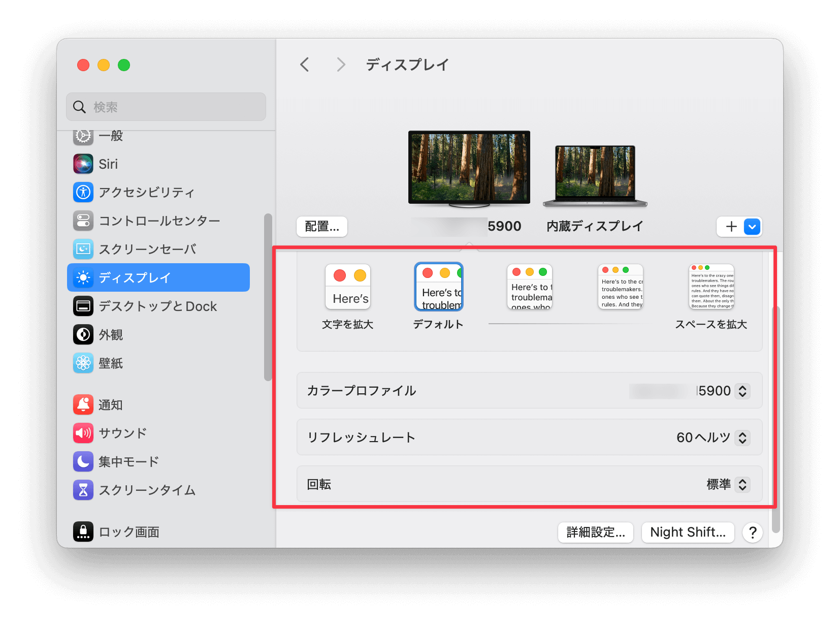
Task: Click the 5900 display name label
Action: 504,226
